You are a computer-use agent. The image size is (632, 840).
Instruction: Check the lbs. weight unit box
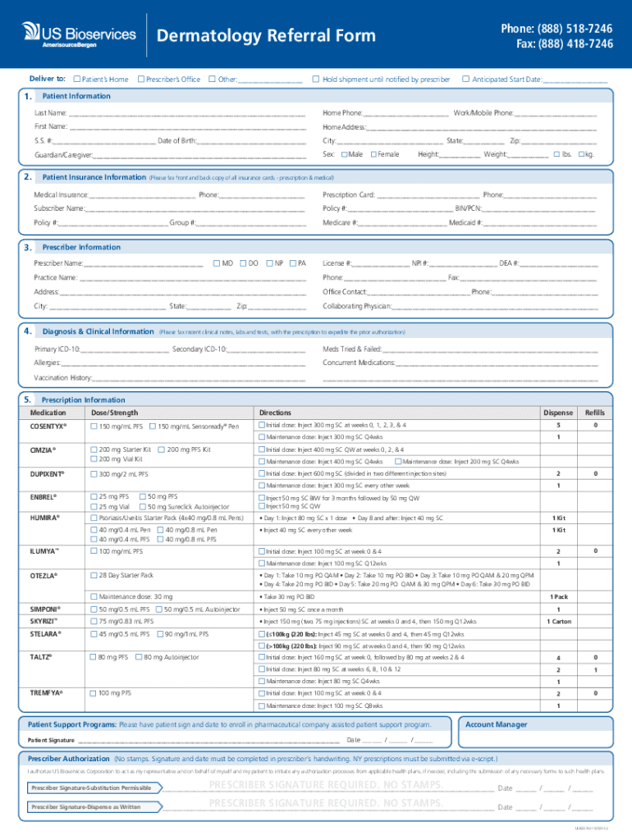tap(556, 154)
